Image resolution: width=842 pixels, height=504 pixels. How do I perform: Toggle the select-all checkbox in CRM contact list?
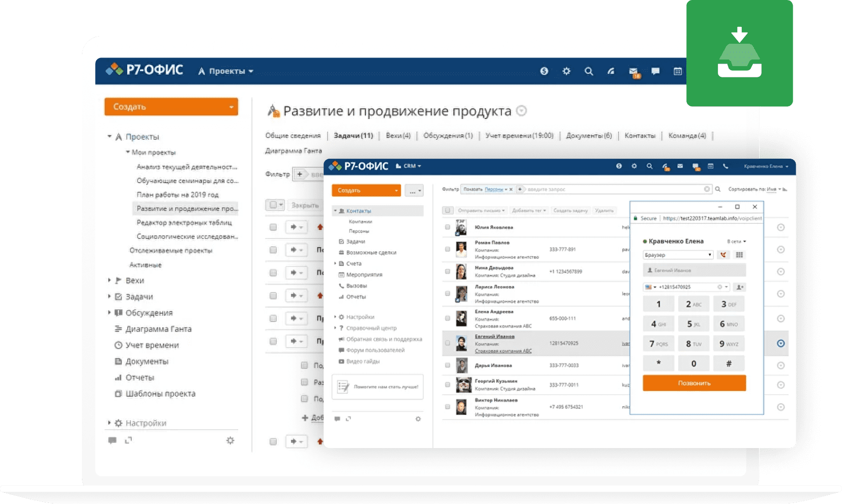(x=448, y=210)
